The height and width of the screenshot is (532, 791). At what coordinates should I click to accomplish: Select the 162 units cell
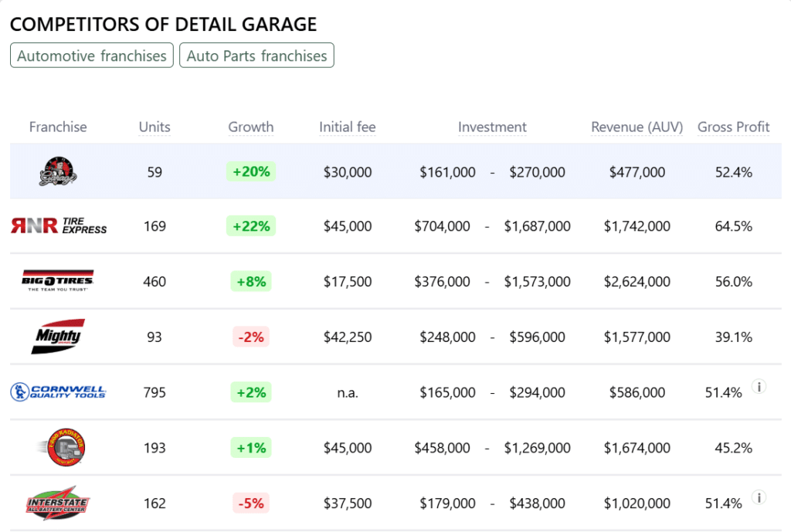[x=154, y=503]
